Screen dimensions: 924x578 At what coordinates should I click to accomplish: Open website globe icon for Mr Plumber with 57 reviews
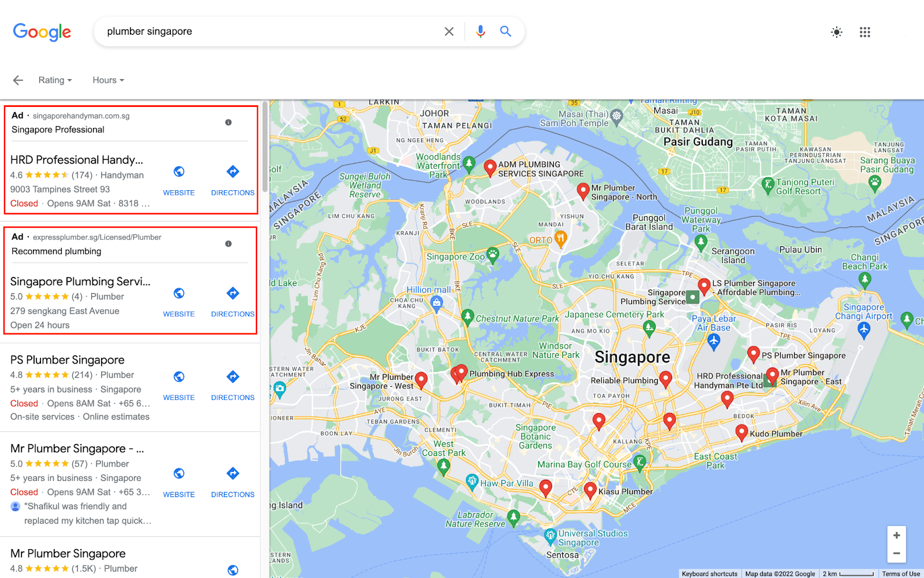(179, 473)
